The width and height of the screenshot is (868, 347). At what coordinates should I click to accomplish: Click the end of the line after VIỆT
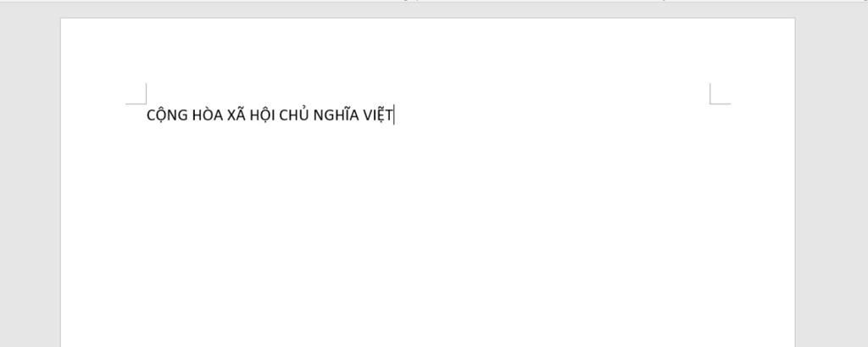[x=394, y=115]
